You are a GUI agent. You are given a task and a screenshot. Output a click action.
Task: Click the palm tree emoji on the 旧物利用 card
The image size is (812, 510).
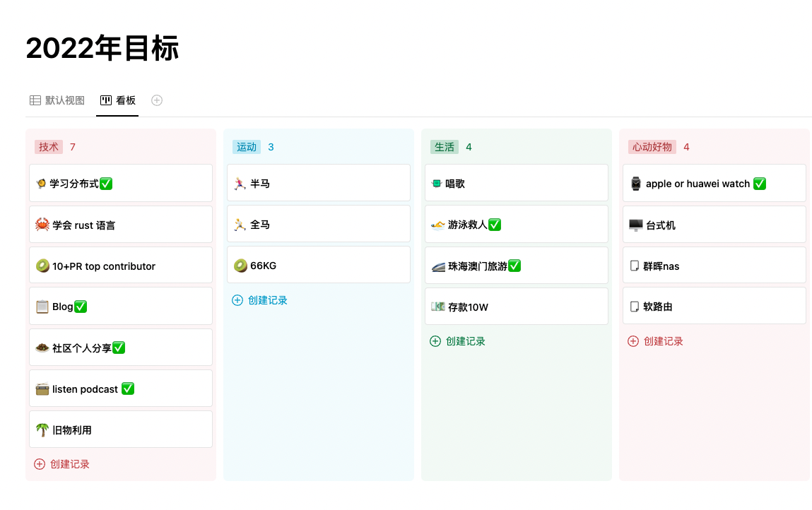tap(41, 429)
